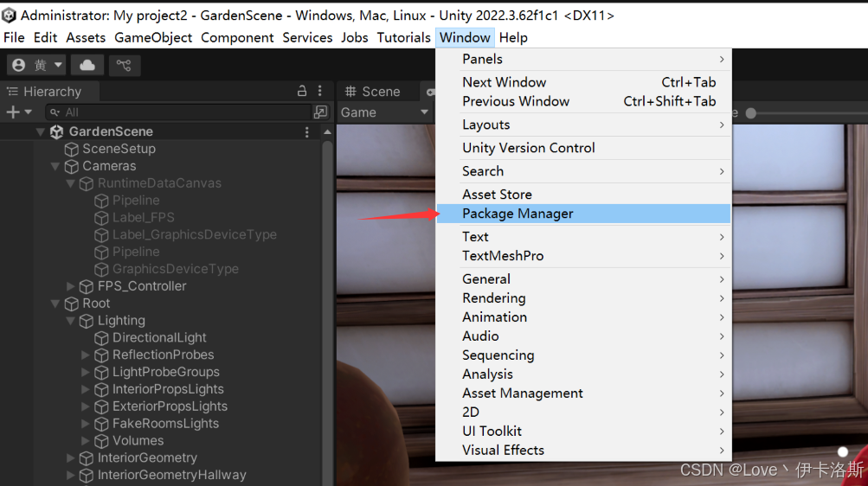Expand InteriorGeometry object
The height and width of the screenshot is (486, 868).
click(70, 457)
